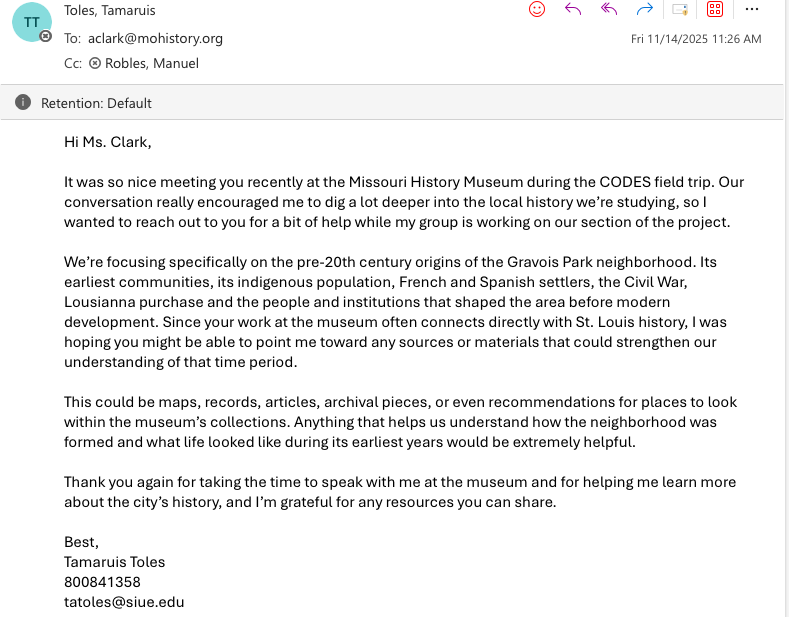Click the student ID 800841358 in signature
The height and width of the screenshot is (617, 789).
102,582
